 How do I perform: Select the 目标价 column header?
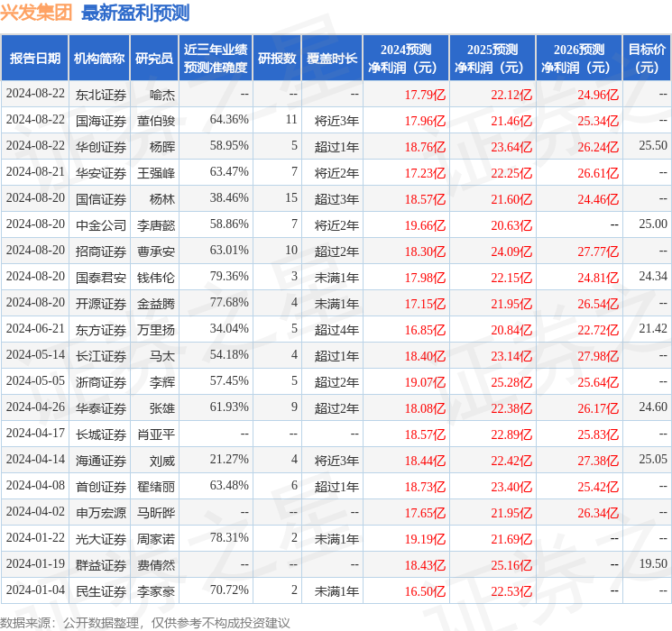647,59
